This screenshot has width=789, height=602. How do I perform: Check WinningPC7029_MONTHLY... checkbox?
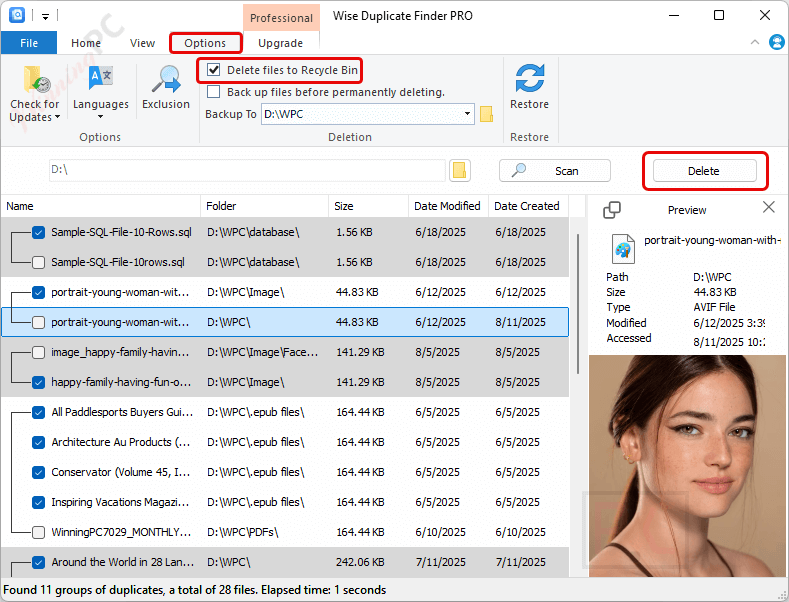click(38, 532)
